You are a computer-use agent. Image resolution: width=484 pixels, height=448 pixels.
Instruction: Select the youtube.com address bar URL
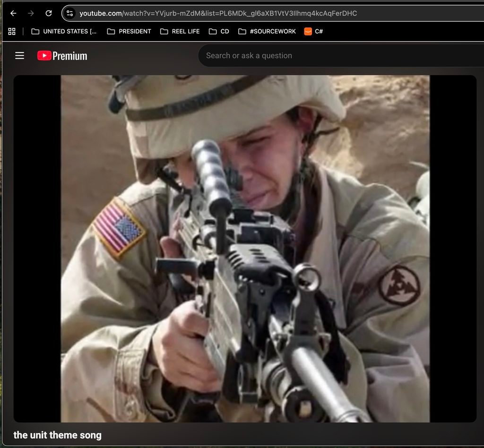tap(218, 13)
